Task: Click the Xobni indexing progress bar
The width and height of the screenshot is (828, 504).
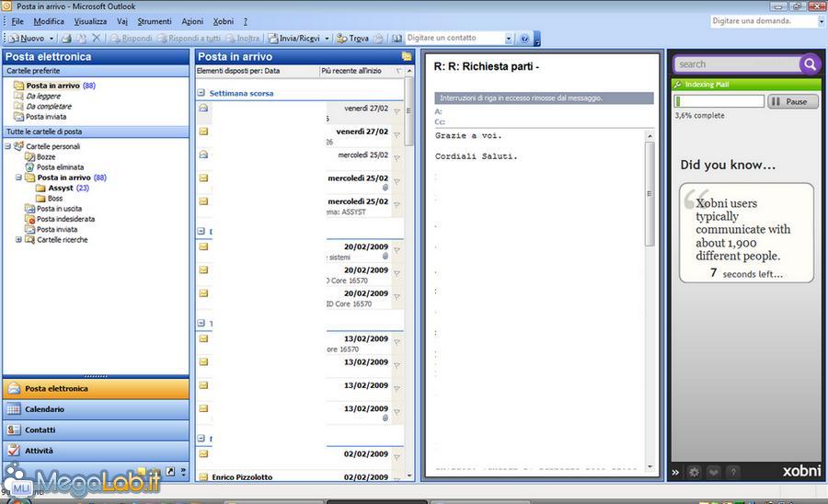Action: (x=719, y=102)
